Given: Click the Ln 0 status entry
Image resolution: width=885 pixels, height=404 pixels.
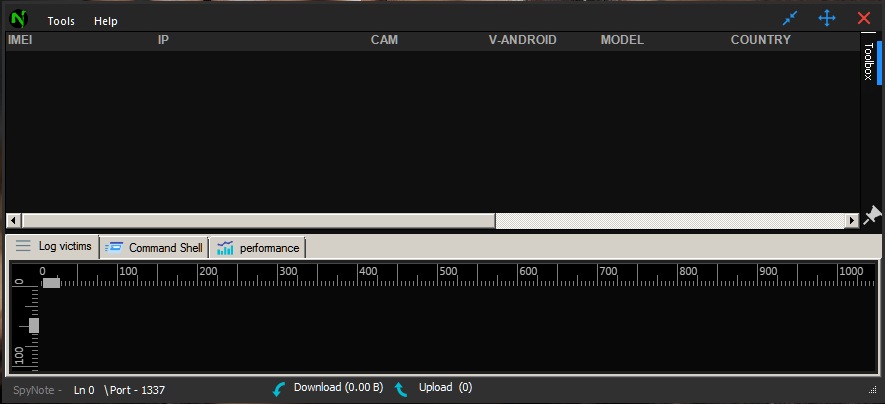Looking at the screenshot, I should click(x=84, y=390).
